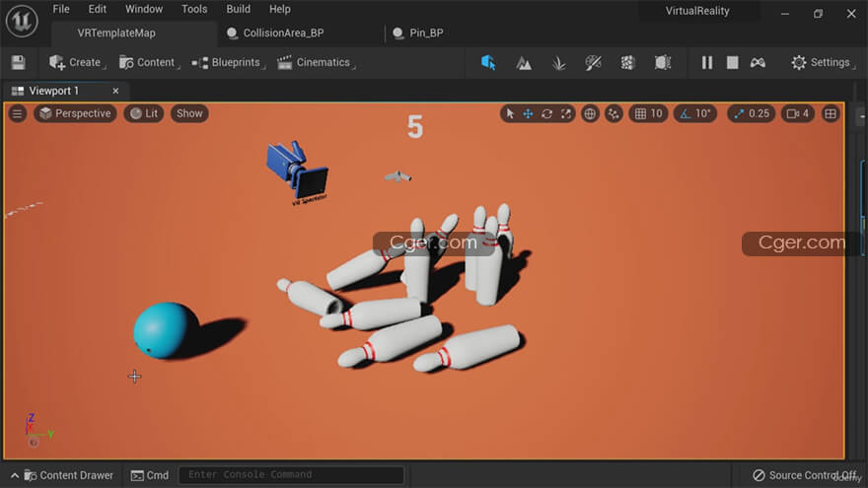Open the Build menu
This screenshot has height=488, width=868.
238,9
